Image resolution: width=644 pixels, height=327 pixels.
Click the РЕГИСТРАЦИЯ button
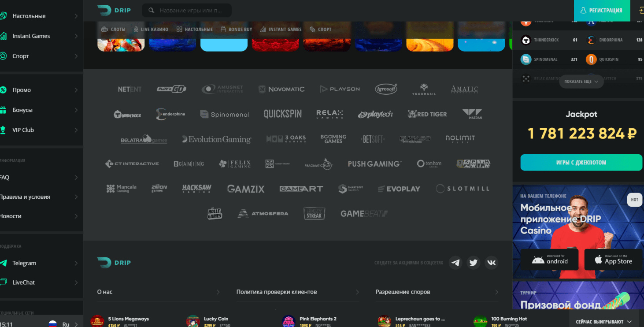point(601,11)
